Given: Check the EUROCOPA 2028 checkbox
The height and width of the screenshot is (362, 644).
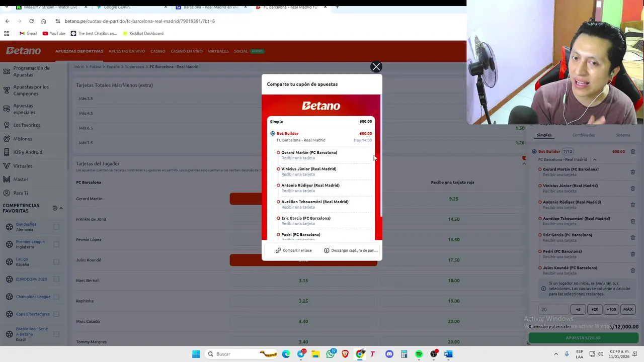Looking at the screenshot, I should point(56,279).
